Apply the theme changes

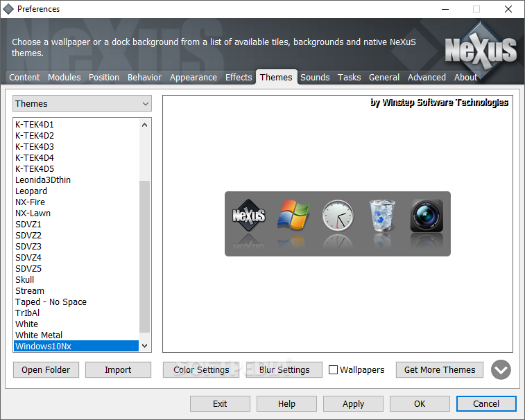click(x=353, y=404)
